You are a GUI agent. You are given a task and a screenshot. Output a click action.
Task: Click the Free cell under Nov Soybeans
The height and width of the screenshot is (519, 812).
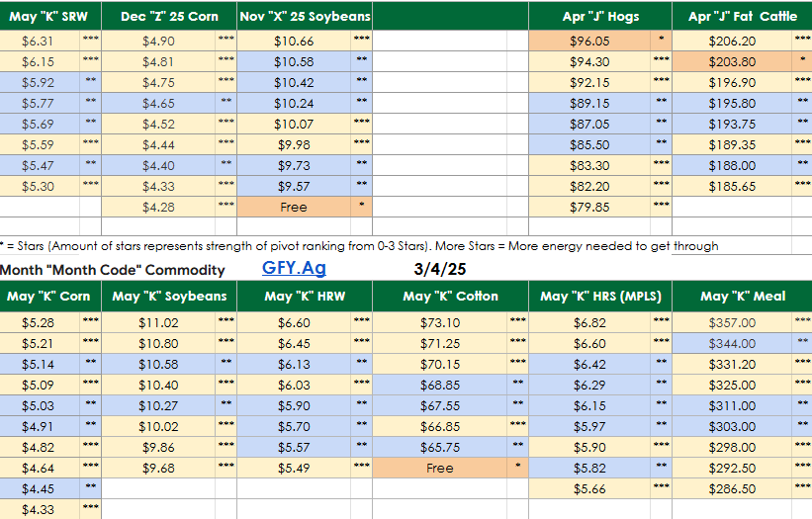click(x=294, y=208)
